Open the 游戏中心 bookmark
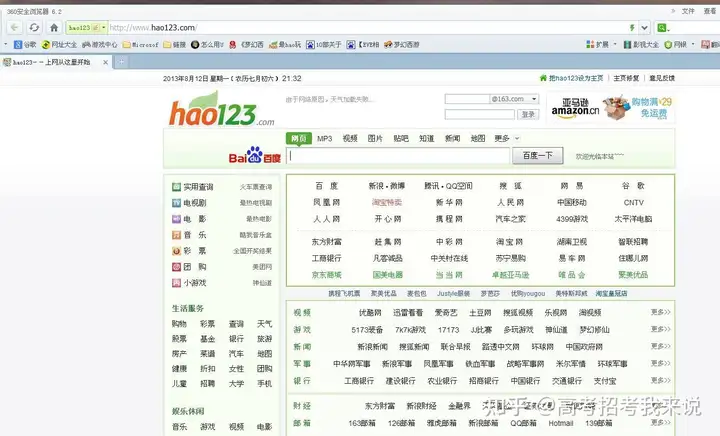This screenshot has width=720, height=436. 100,45
